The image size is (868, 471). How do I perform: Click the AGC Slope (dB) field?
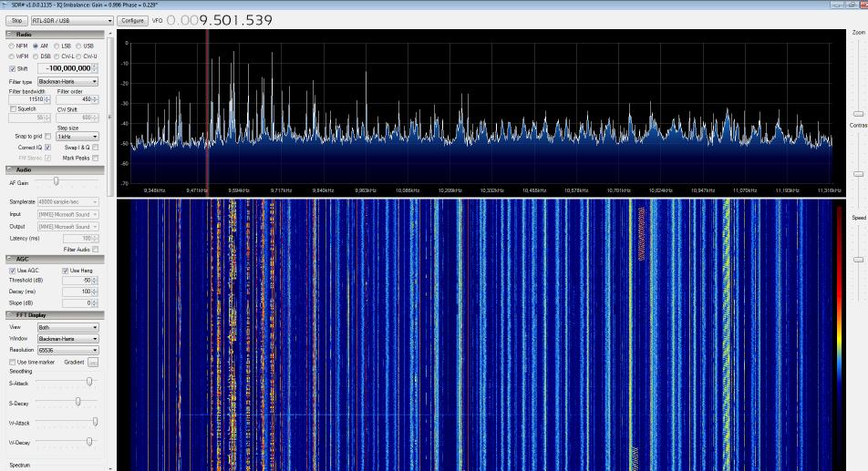coord(80,303)
